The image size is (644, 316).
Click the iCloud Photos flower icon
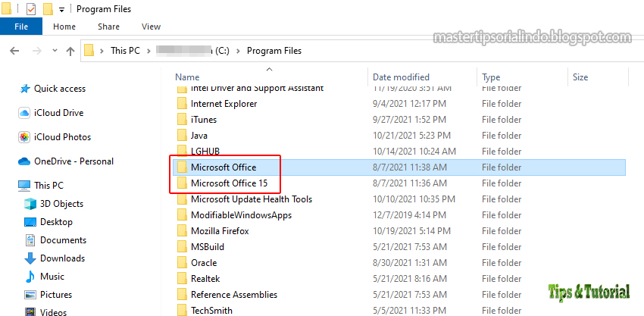[x=24, y=137]
